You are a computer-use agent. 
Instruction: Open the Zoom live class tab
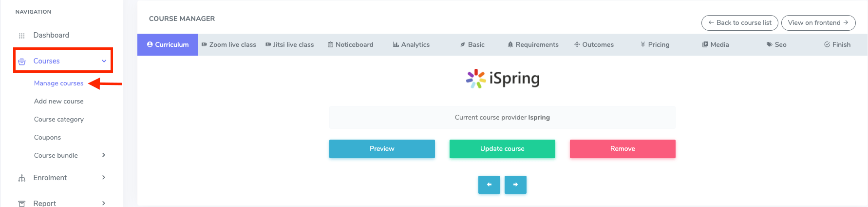click(229, 44)
